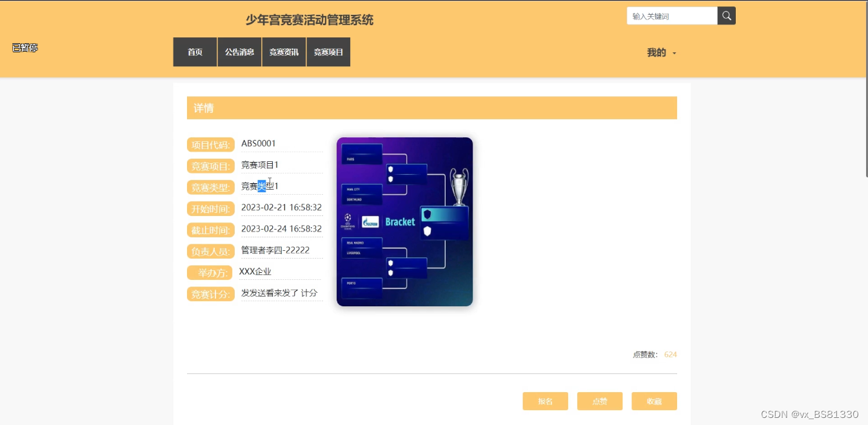
Task: Focus the keyword search input field
Action: tap(672, 16)
